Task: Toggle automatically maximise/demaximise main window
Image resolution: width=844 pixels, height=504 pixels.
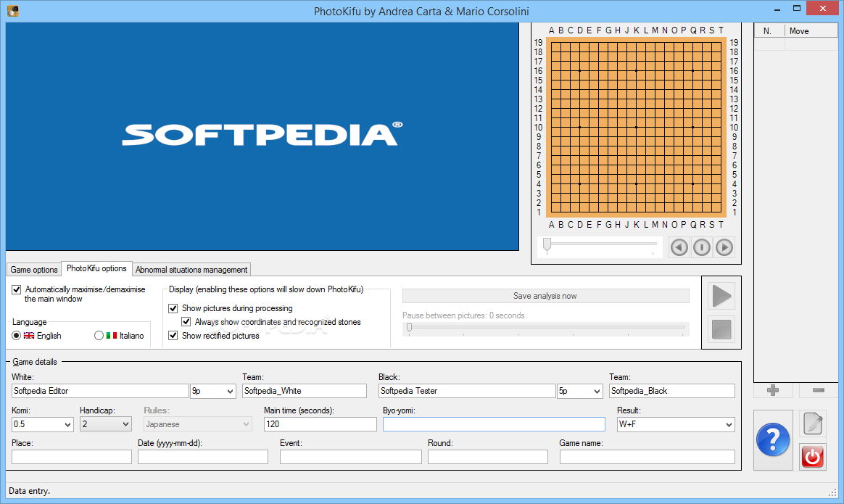Action: point(17,289)
